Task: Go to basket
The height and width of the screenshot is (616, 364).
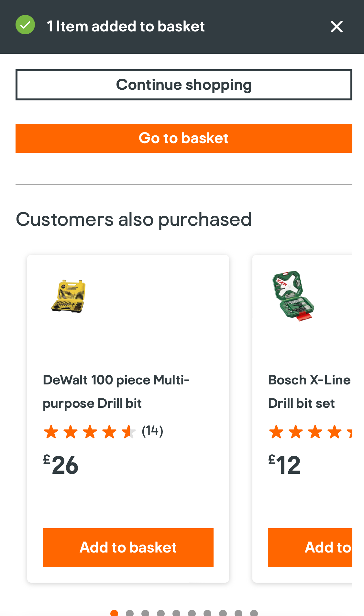Action: (184, 138)
